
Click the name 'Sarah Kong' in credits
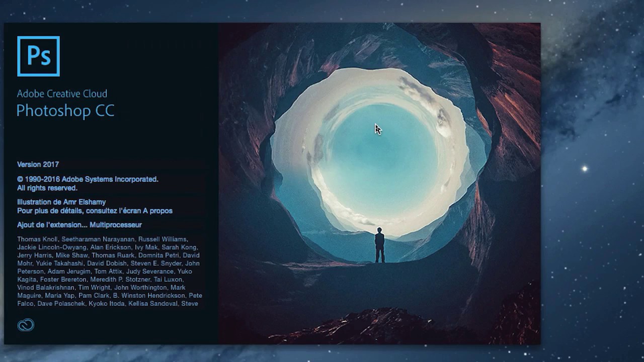[179, 247]
